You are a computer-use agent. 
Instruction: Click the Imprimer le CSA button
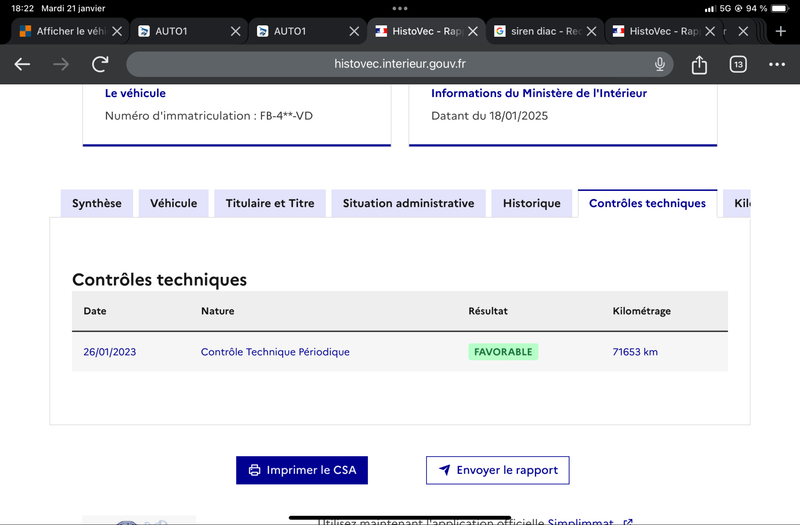click(x=302, y=470)
